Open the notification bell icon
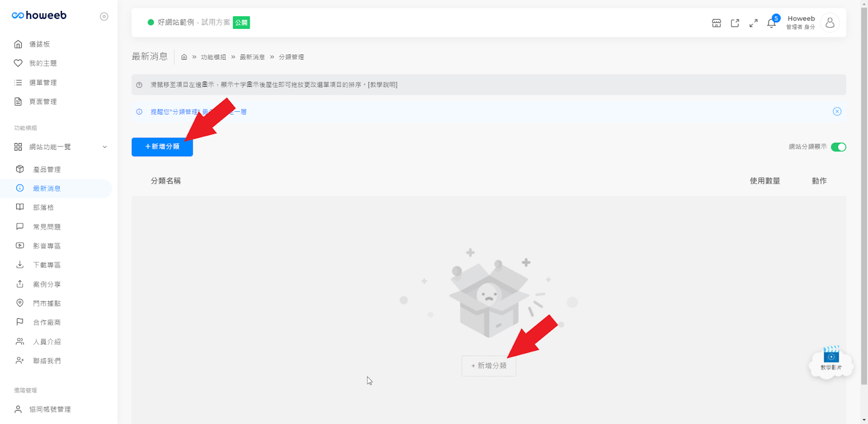This screenshot has width=868, height=424. (x=771, y=23)
